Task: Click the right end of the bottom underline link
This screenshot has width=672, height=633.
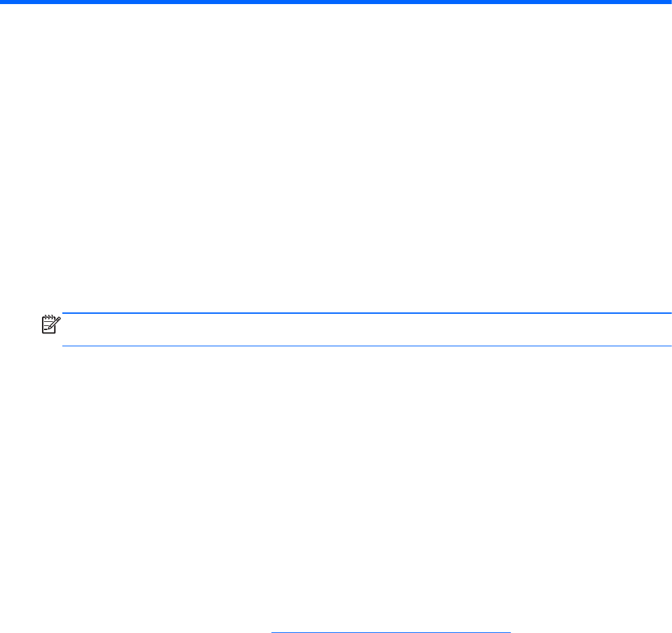Action: click(x=508, y=632)
